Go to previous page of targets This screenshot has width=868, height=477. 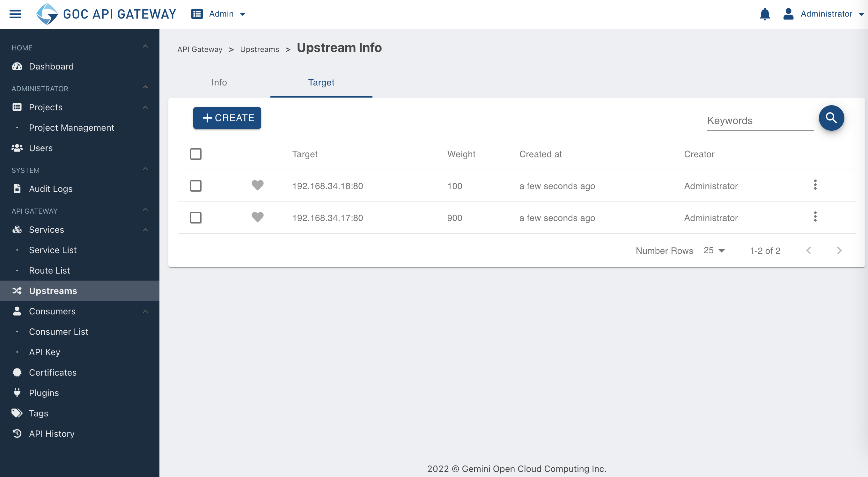[808, 250]
